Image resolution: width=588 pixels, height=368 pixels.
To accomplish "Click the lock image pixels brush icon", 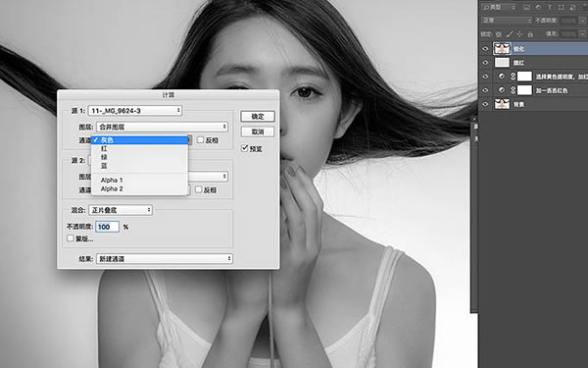I will (x=510, y=34).
